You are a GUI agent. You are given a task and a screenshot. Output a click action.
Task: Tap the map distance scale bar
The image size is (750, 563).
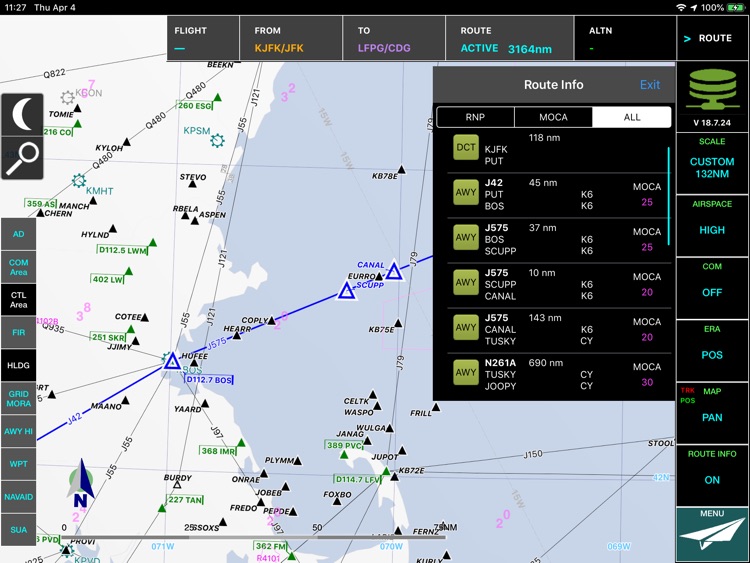tap(254, 537)
